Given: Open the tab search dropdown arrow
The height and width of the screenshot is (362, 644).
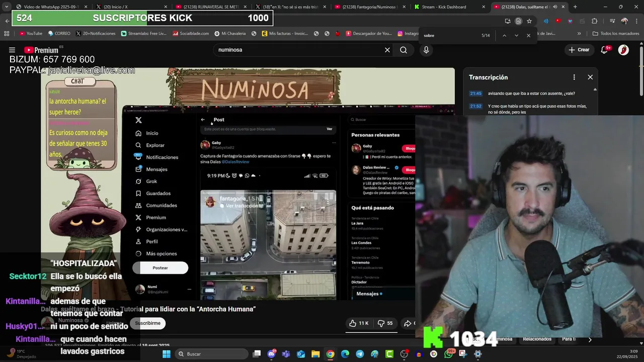Looking at the screenshot, I should [x=6, y=7].
